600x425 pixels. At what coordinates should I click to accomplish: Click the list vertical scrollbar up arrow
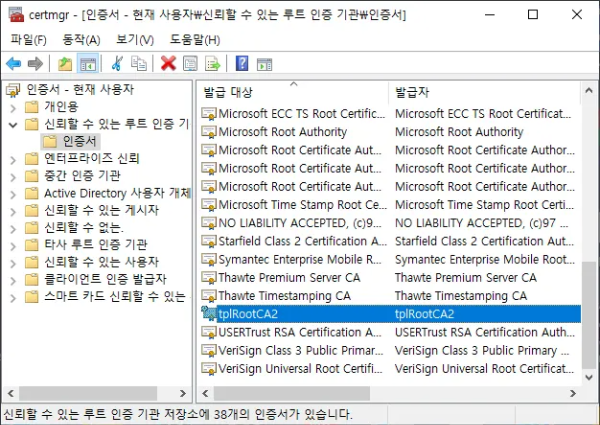(589, 91)
